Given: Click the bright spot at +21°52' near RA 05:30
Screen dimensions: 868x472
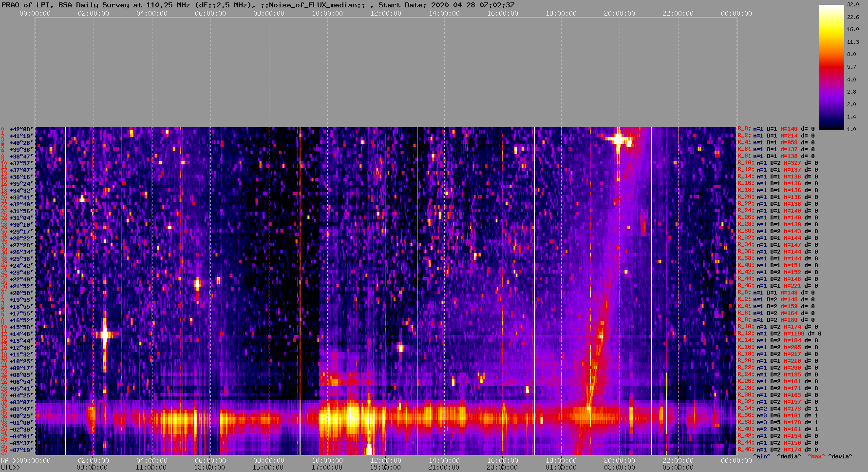Looking at the screenshot, I should (197, 283).
